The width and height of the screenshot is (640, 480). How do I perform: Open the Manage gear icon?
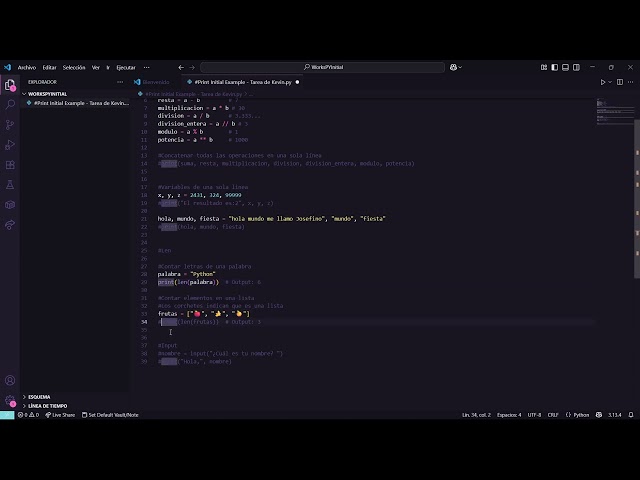click(x=10, y=401)
